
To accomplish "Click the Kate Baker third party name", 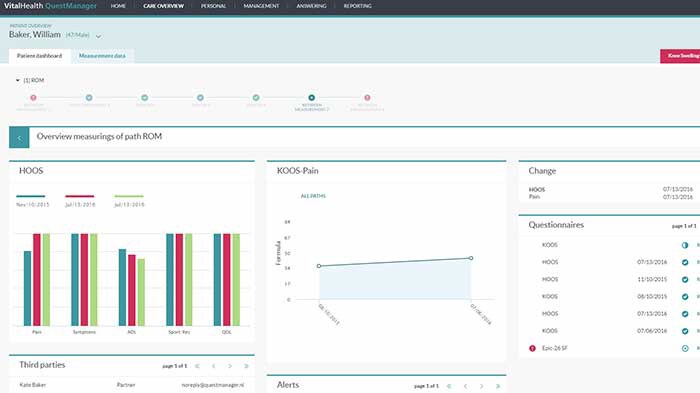I will point(33,385).
